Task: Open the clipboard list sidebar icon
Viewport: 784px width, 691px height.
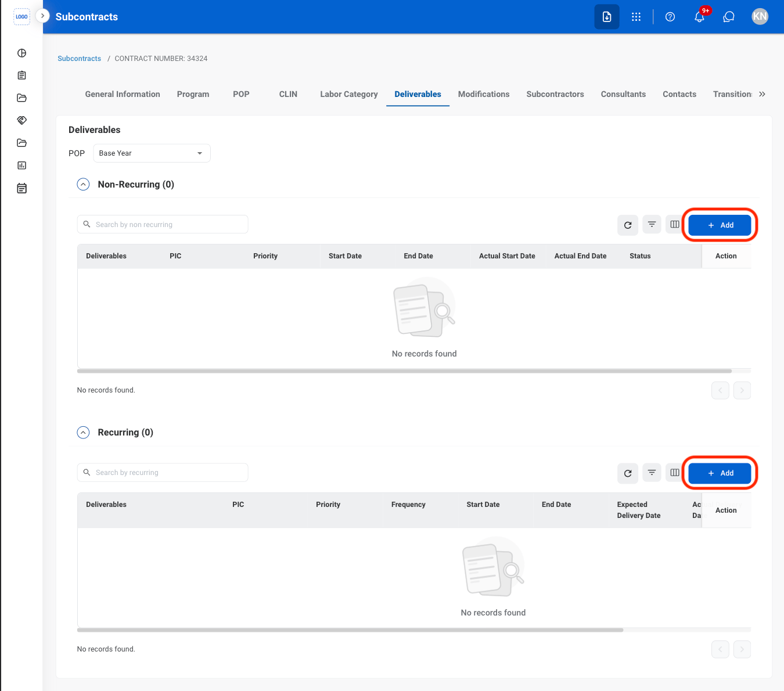Action: 21,75
